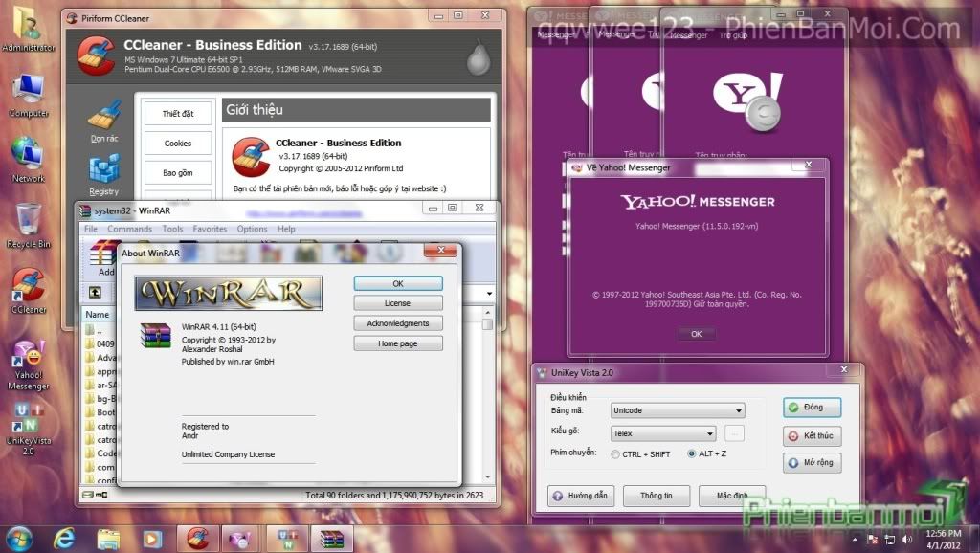
Task: Click the 'Total 90 folders' status bar text
Action: 394,495
